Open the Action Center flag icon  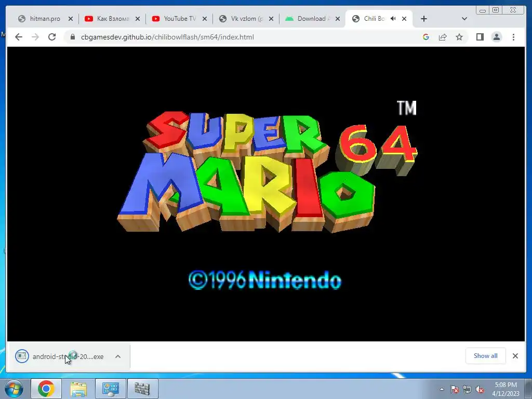[455, 389]
